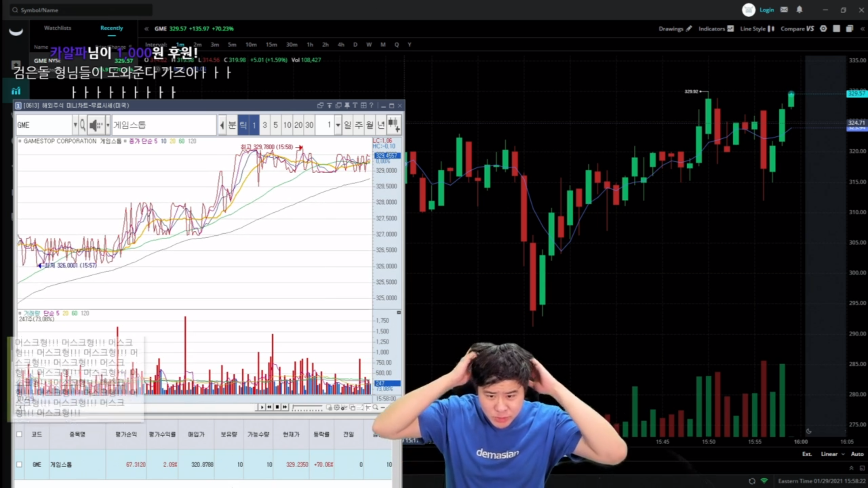Select the 15m interval

tap(271, 45)
